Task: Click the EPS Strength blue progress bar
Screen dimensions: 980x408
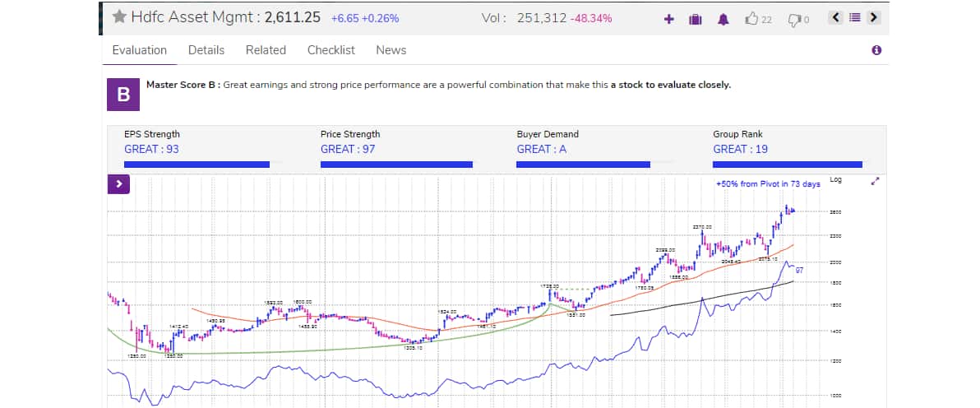Action: (196, 165)
